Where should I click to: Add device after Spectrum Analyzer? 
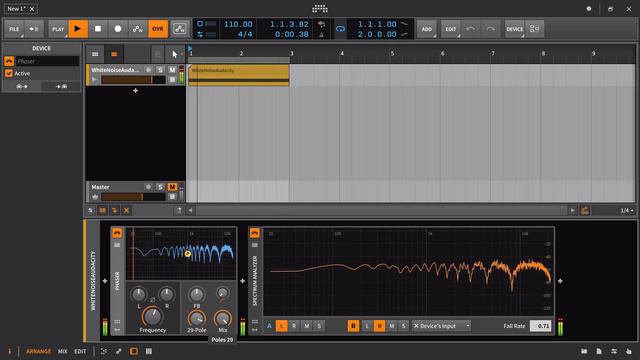point(560,281)
